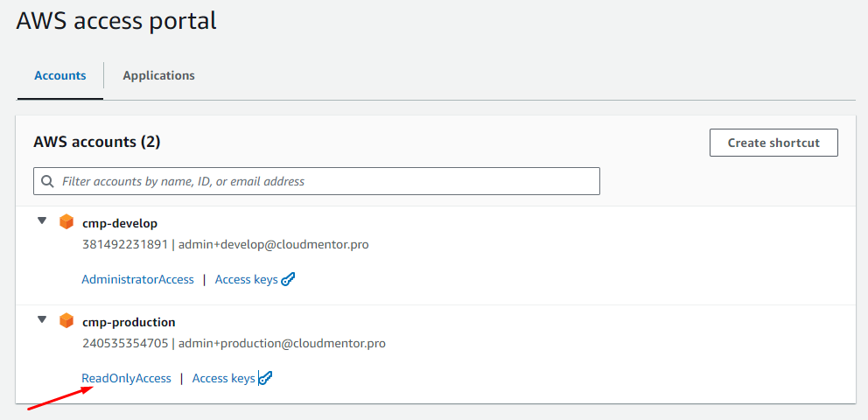Open Access keys link under cmp-production
868x420 pixels.
(x=223, y=378)
